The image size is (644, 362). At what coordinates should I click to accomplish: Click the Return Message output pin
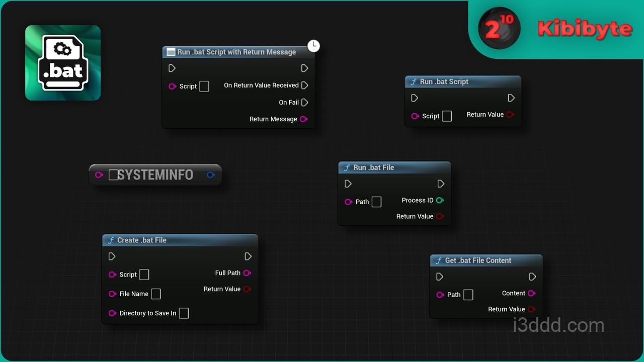[x=303, y=119]
